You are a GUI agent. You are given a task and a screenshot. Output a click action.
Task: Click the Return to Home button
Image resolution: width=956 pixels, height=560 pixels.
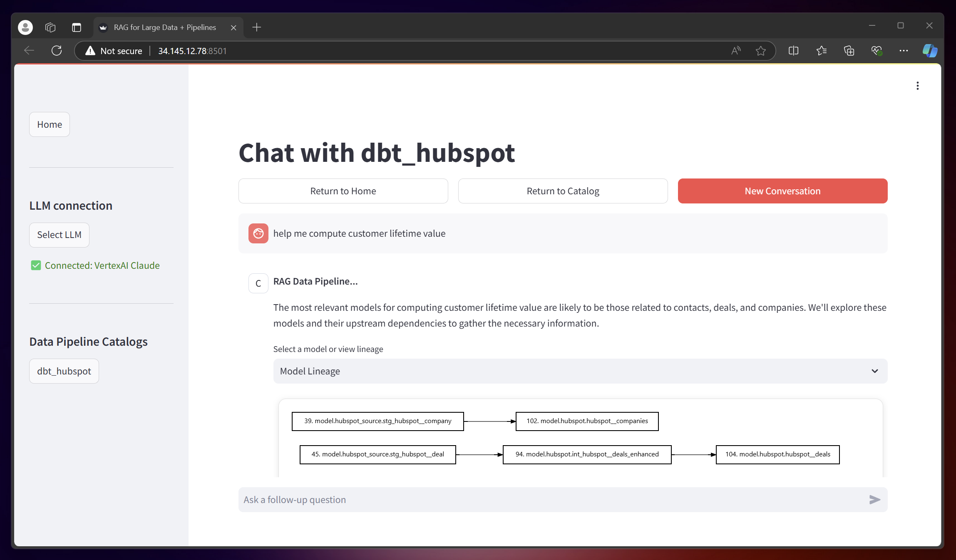point(343,191)
